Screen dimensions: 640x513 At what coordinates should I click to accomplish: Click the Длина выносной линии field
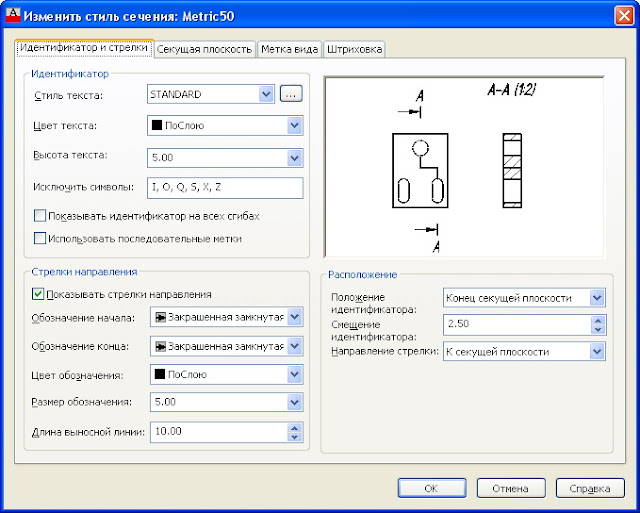tap(219, 432)
